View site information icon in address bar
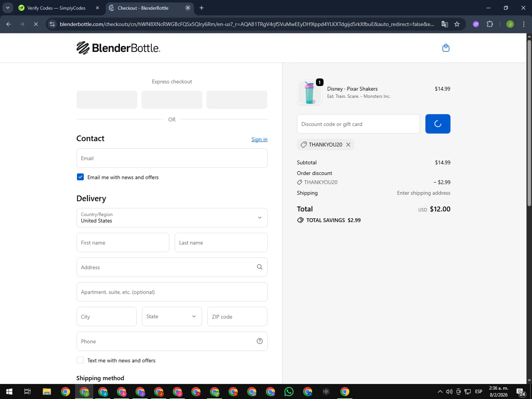The width and height of the screenshot is (532, 399). 52,24
